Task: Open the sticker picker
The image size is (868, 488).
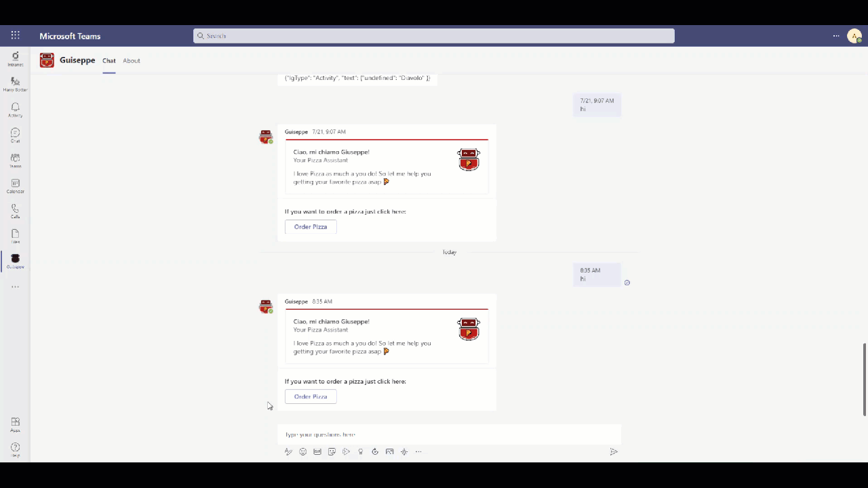Action: 332,451
